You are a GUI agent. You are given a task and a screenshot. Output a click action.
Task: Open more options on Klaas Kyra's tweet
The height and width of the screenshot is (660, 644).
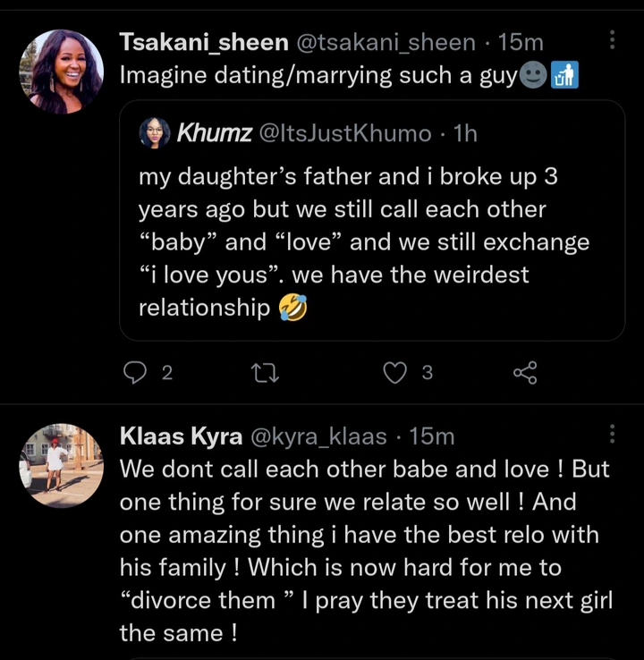coord(612,434)
